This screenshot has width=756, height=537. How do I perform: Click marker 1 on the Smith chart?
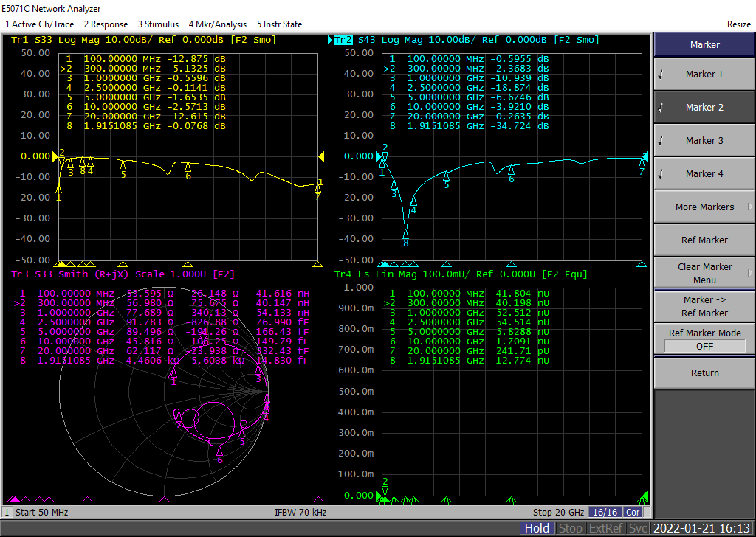tap(173, 373)
